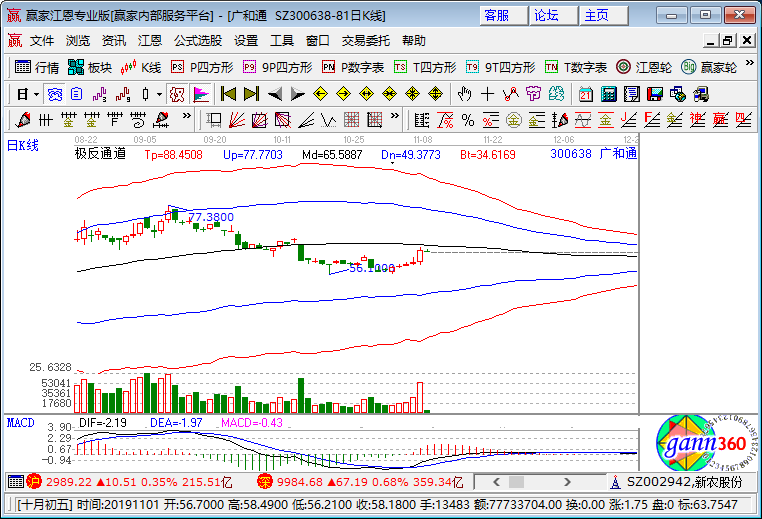Select the red 神 angle-lines tool
Image resolution: width=762 pixels, height=519 pixels.
[x=697, y=120]
